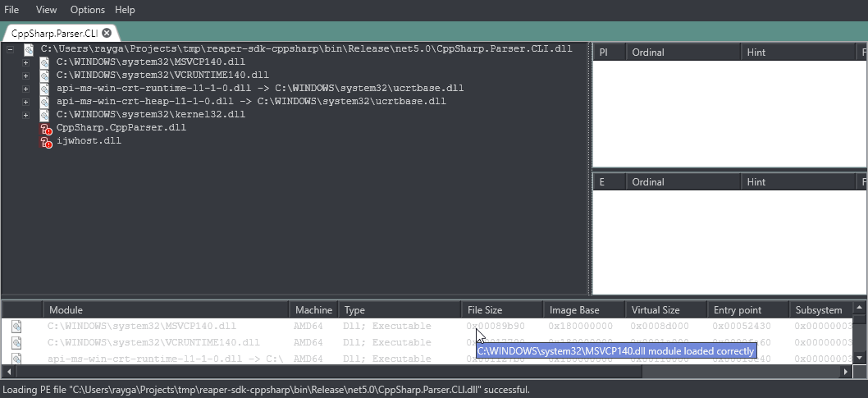Sort module list by Virtual Size column

pyautogui.click(x=666, y=310)
